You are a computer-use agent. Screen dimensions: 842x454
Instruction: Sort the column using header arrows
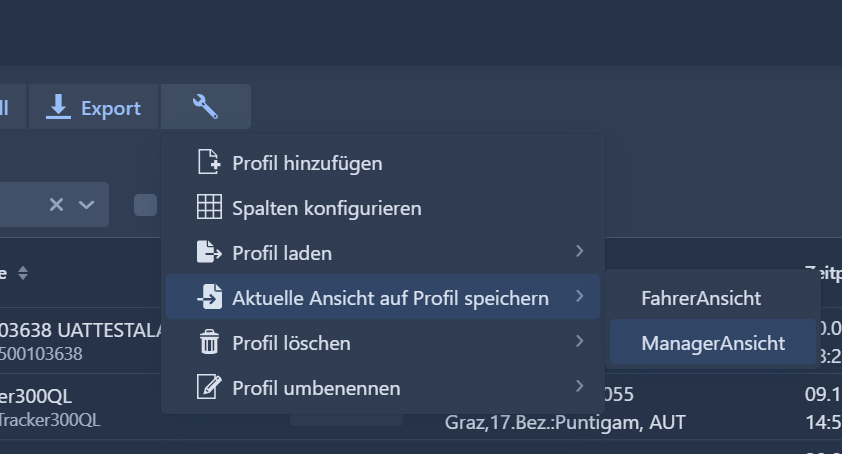coord(23,273)
